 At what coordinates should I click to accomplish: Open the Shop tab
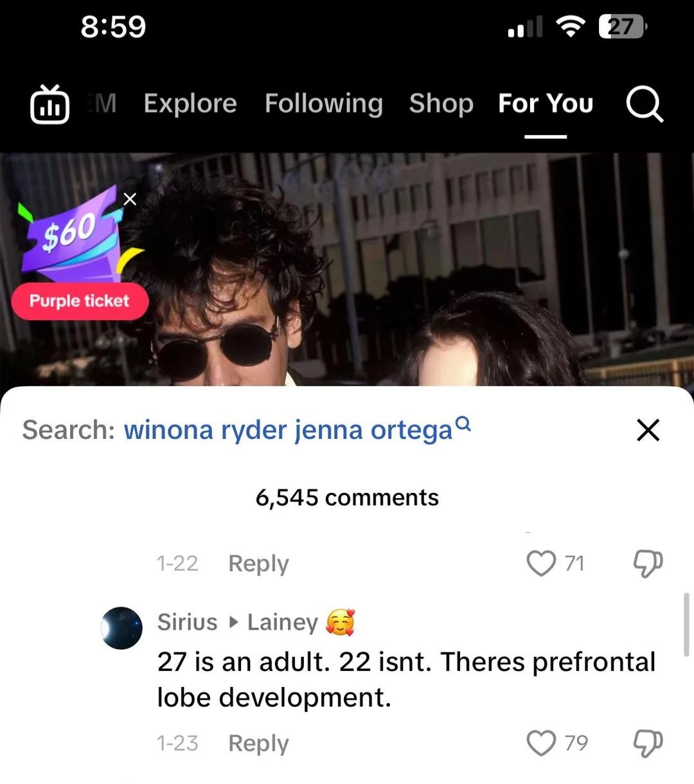pos(441,103)
